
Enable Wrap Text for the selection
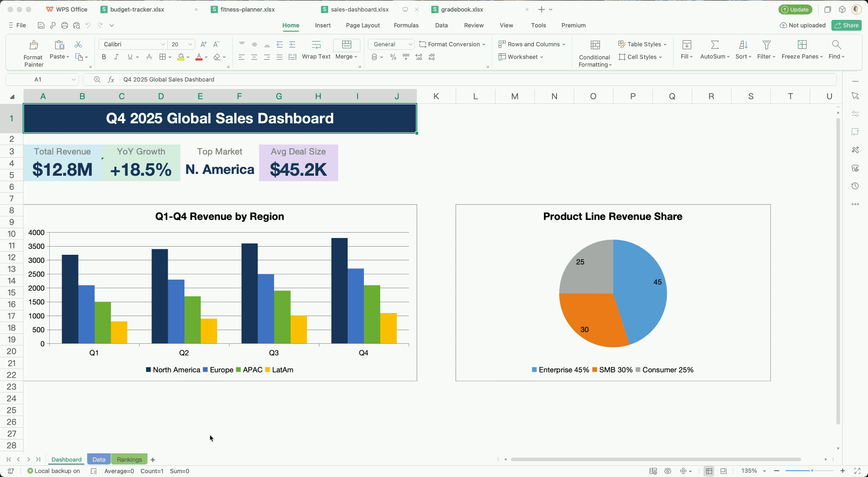(316, 50)
